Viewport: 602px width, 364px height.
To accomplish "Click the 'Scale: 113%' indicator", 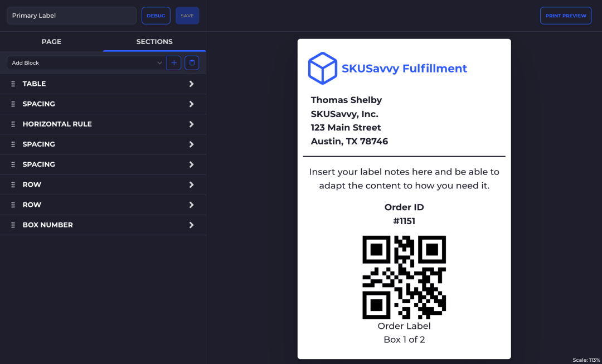I will pos(586,360).
